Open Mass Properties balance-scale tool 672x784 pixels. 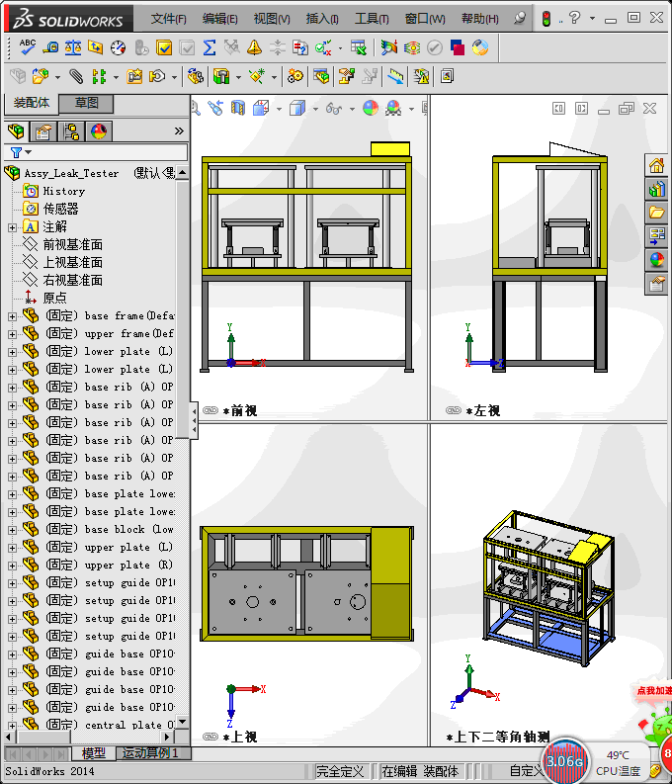[x=73, y=47]
